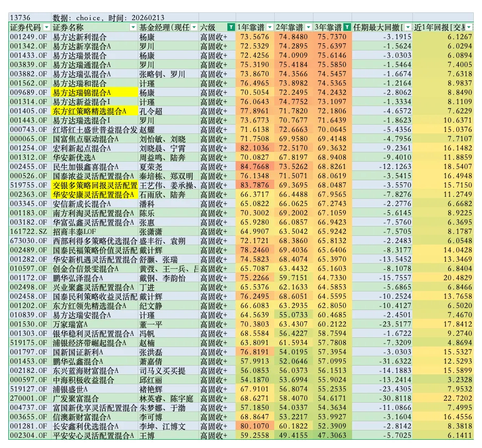Open filter dropdown for 证券名称 column

[133, 27]
